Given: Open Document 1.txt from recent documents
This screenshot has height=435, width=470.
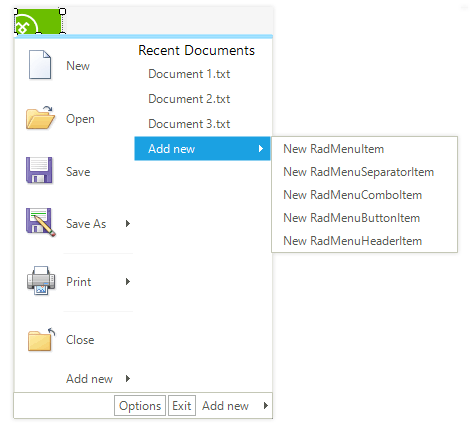Looking at the screenshot, I should pos(189,74).
